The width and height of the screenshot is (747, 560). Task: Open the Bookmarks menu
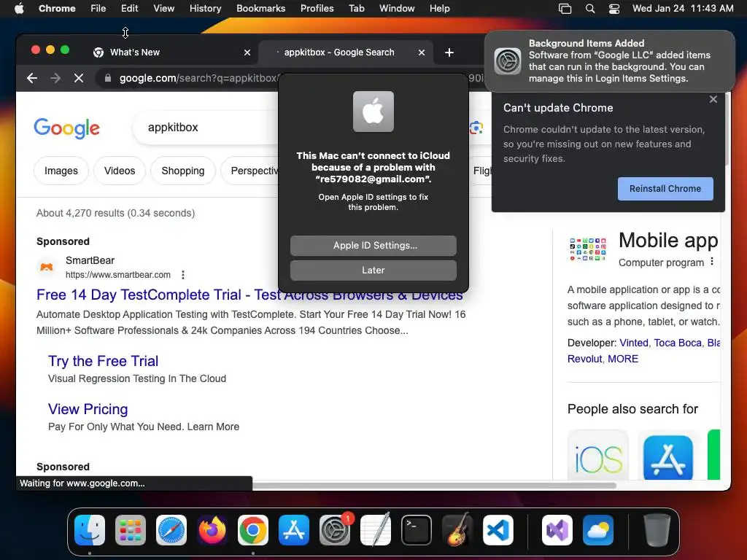[260, 8]
